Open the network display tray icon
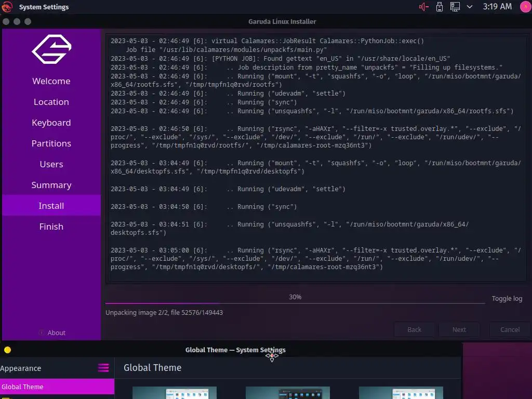This screenshot has height=399, width=532. [x=455, y=7]
